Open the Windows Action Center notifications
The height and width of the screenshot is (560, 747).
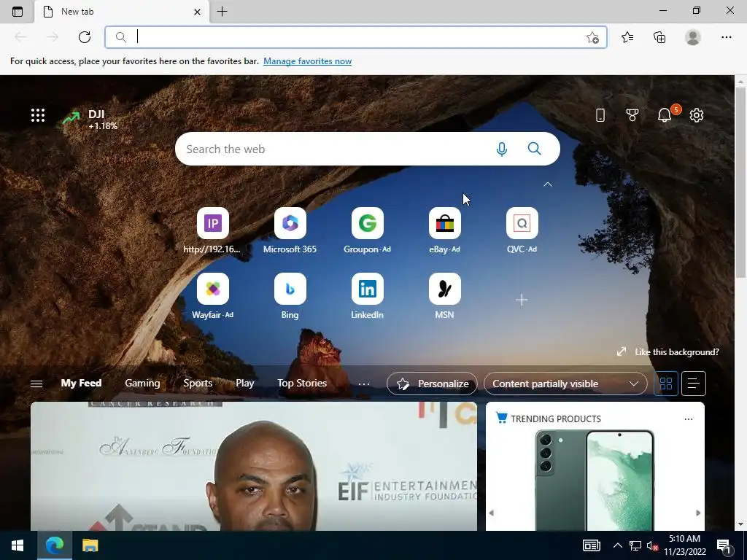point(724,545)
